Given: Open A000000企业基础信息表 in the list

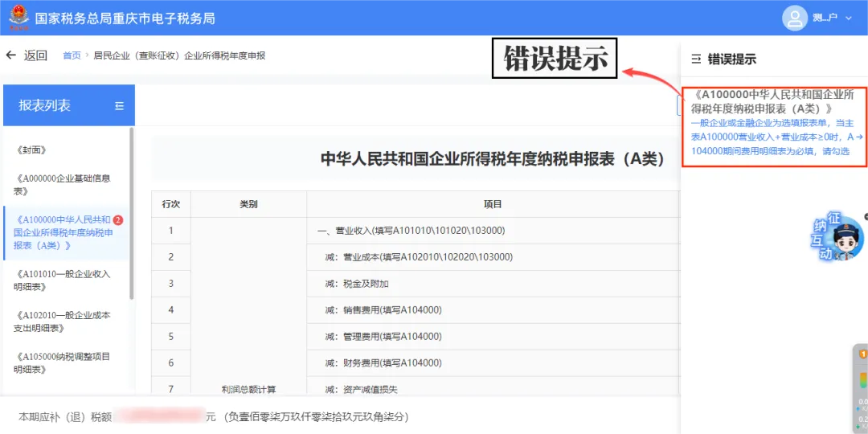Looking at the screenshot, I should (62, 185).
